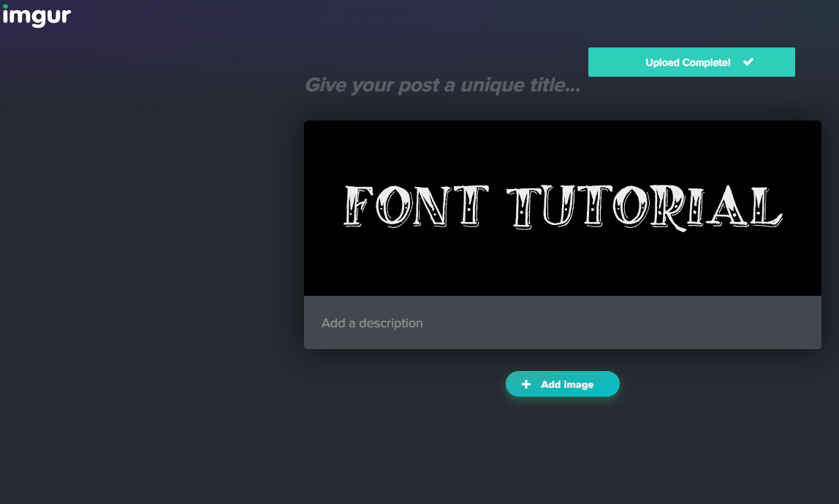The image size is (839, 504).
Task: Click the 'Upload Complete!' text label
Action: pyautogui.click(x=688, y=63)
